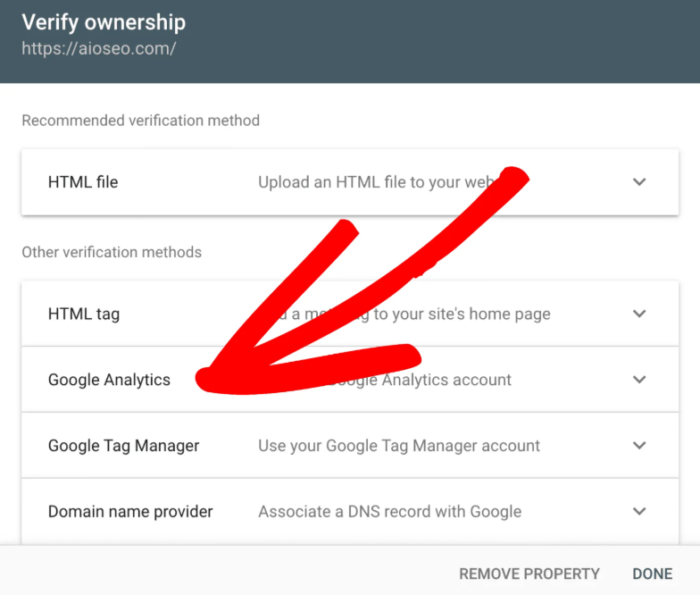Select the Domain name provider label
The image size is (700, 595).
tap(130, 511)
